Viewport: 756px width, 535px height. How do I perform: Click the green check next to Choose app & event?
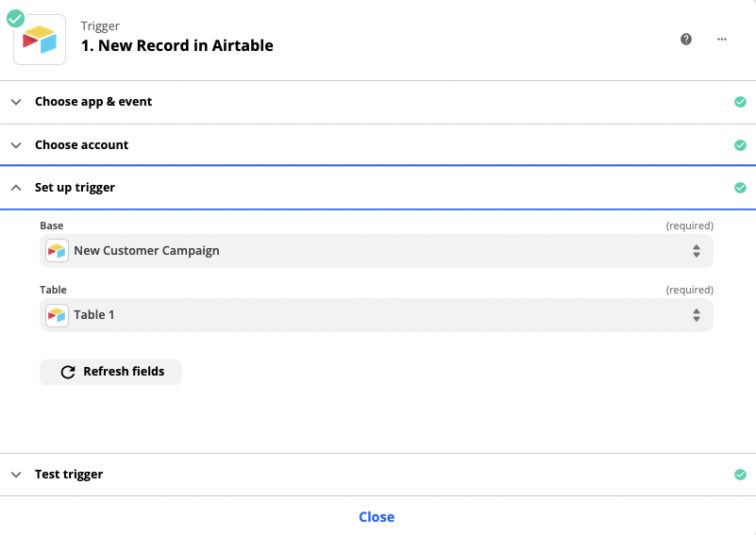pyautogui.click(x=740, y=102)
